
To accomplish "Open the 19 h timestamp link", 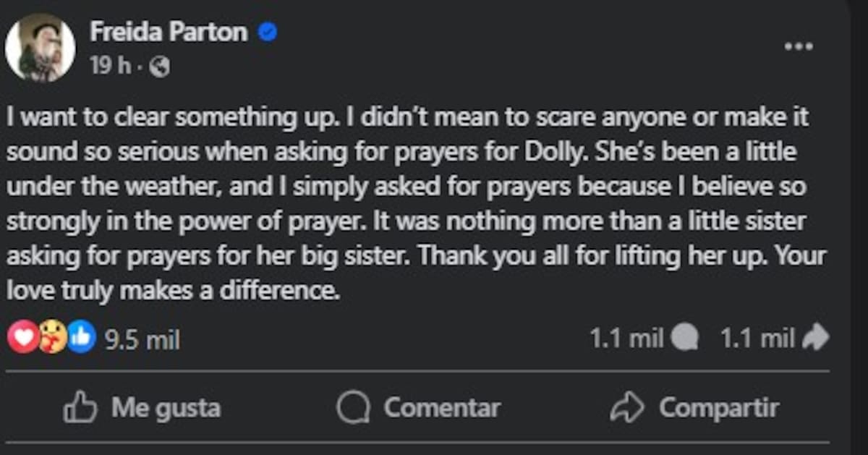I will [x=110, y=67].
